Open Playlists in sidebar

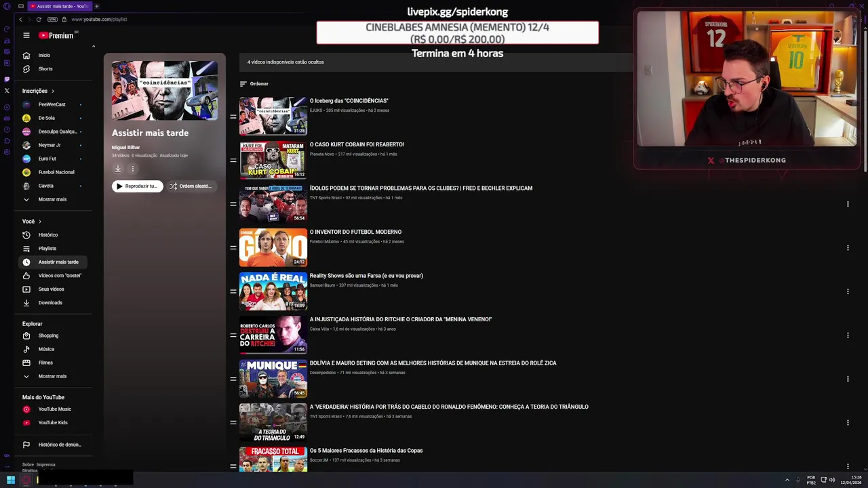point(54,248)
